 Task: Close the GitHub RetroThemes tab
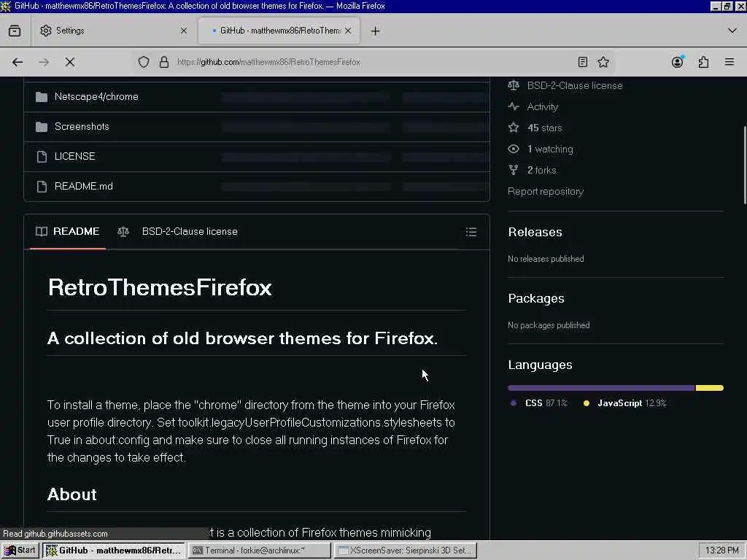[348, 31]
